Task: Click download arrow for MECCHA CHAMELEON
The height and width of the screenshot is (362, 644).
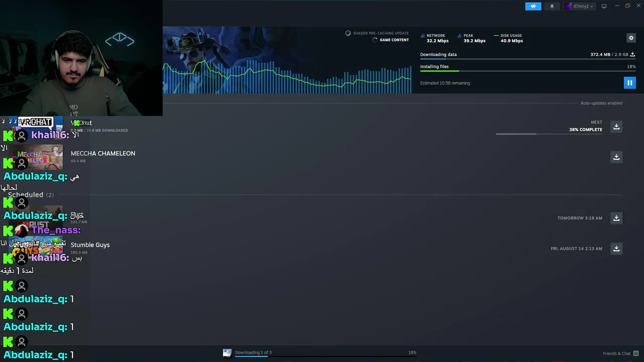Action: point(616,157)
